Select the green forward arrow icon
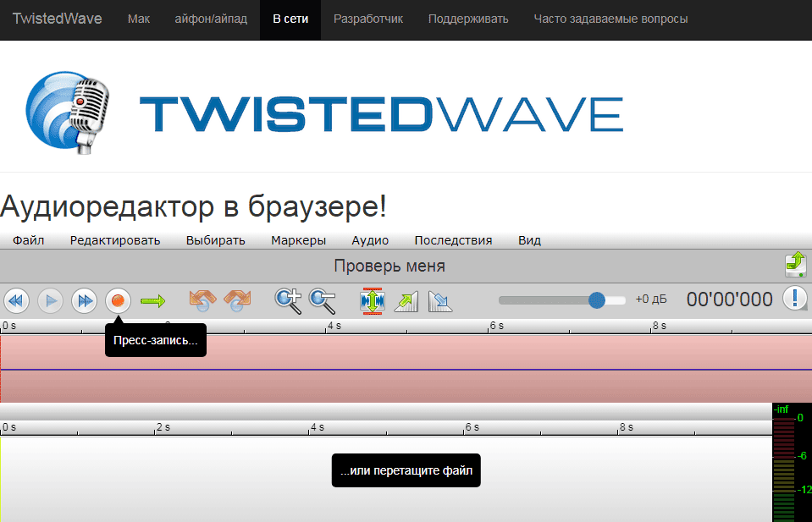Image resolution: width=812 pixels, height=522 pixels. coord(153,300)
